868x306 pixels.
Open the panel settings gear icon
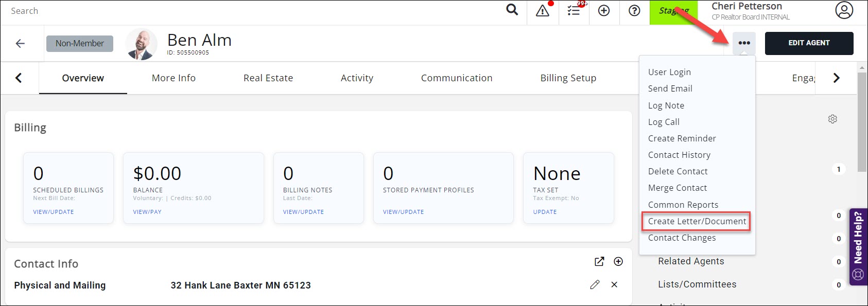click(x=832, y=119)
